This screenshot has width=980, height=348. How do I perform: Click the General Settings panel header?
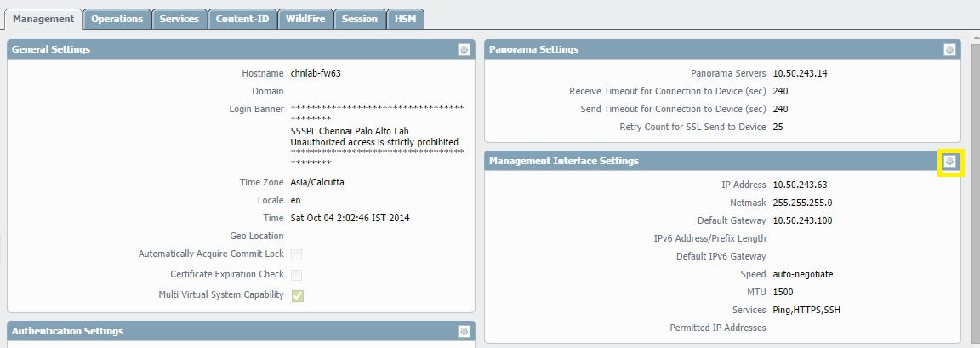coord(242,49)
